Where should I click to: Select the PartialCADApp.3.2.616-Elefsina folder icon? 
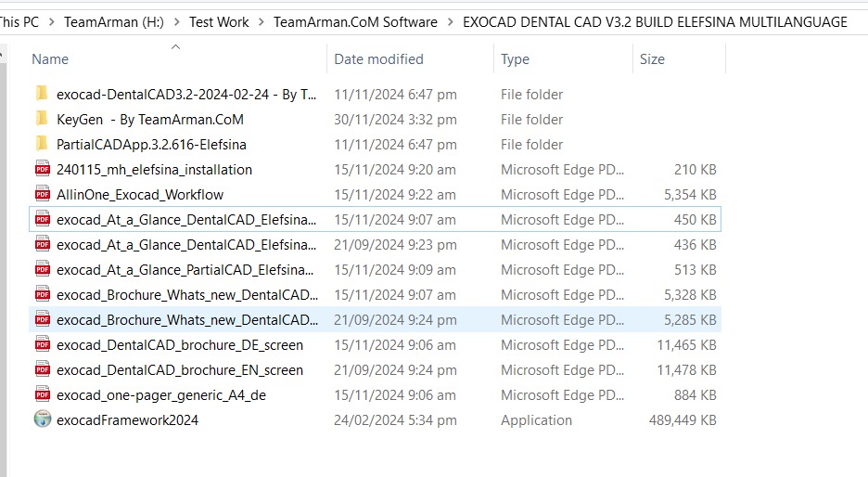[42, 144]
